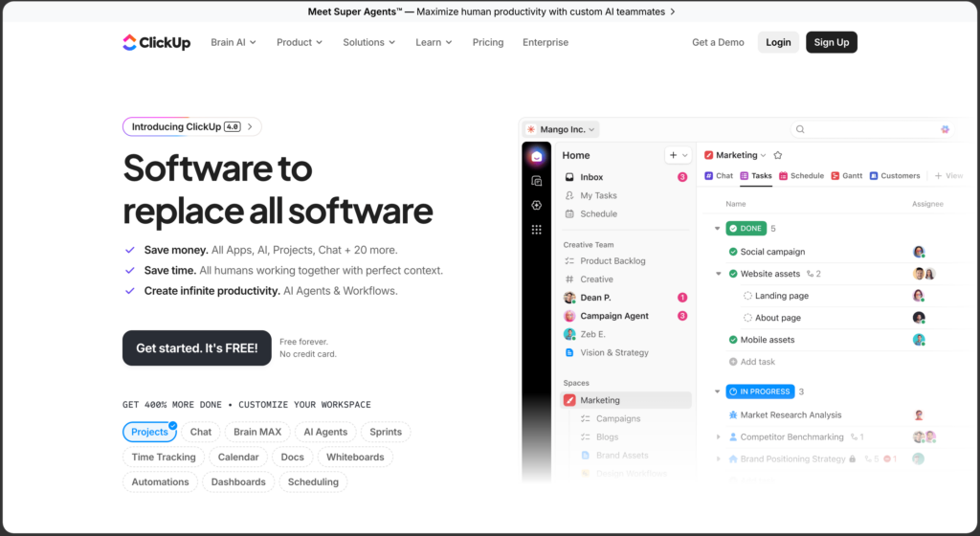Click the AI sparkle icon in search bar

945,129
